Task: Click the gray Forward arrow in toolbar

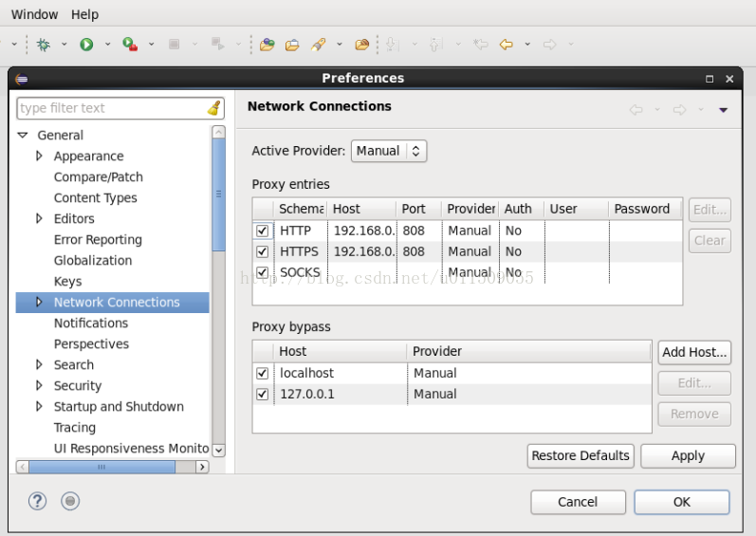Action: [x=549, y=45]
